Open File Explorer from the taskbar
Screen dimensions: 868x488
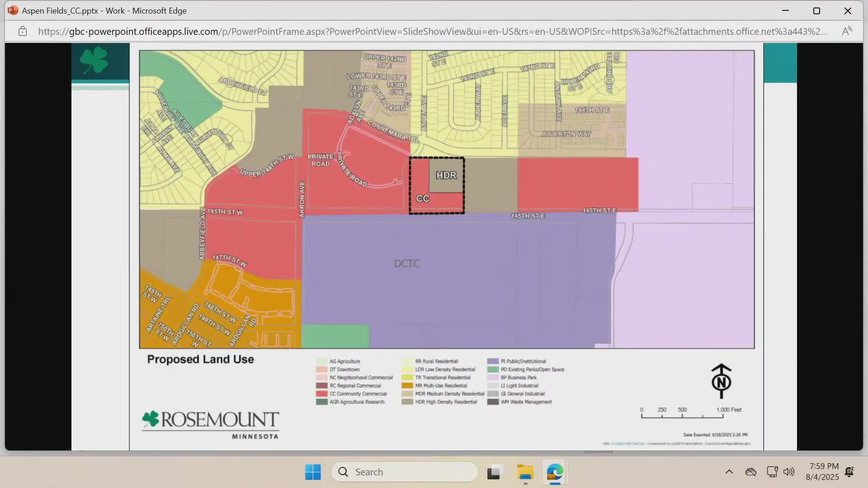click(525, 472)
